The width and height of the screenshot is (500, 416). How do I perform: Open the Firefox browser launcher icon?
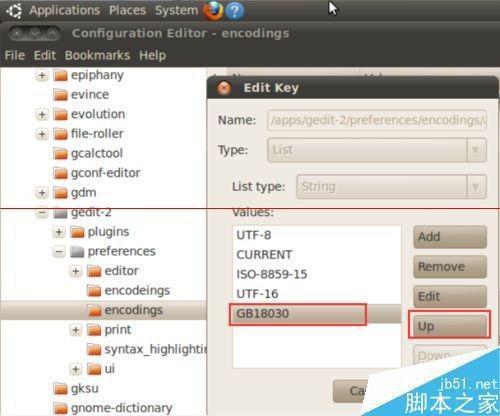pos(213,10)
